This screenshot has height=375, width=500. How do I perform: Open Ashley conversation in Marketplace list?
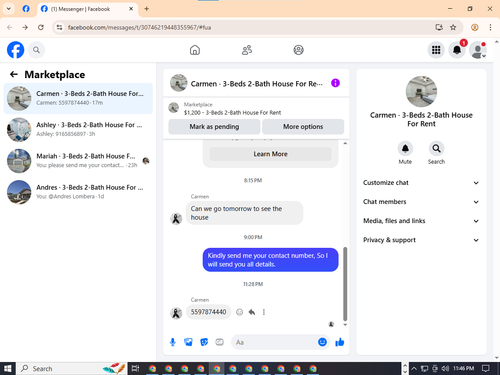tap(78, 129)
